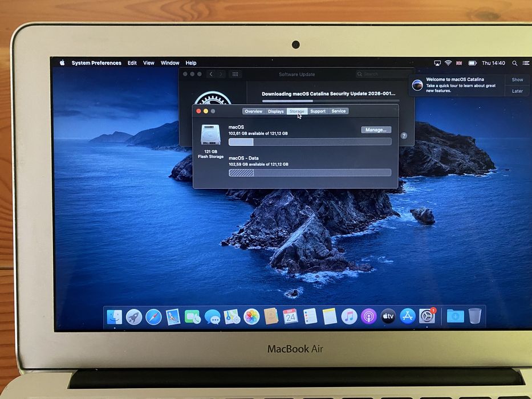This screenshot has height=399, width=532.
Task: Open Launchpad rocket icon in Dock
Action: [x=134, y=317]
